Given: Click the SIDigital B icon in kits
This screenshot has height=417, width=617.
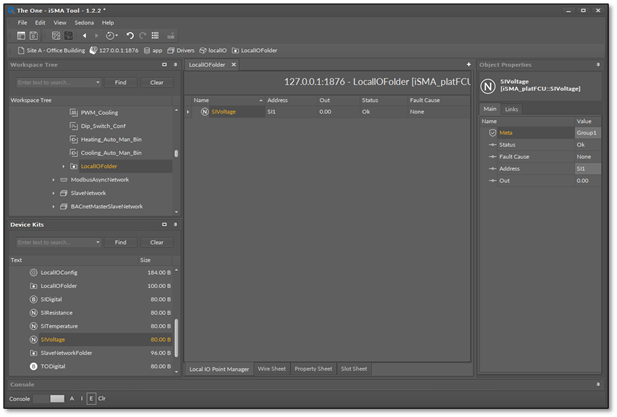Looking at the screenshot, I should (33, 299).
